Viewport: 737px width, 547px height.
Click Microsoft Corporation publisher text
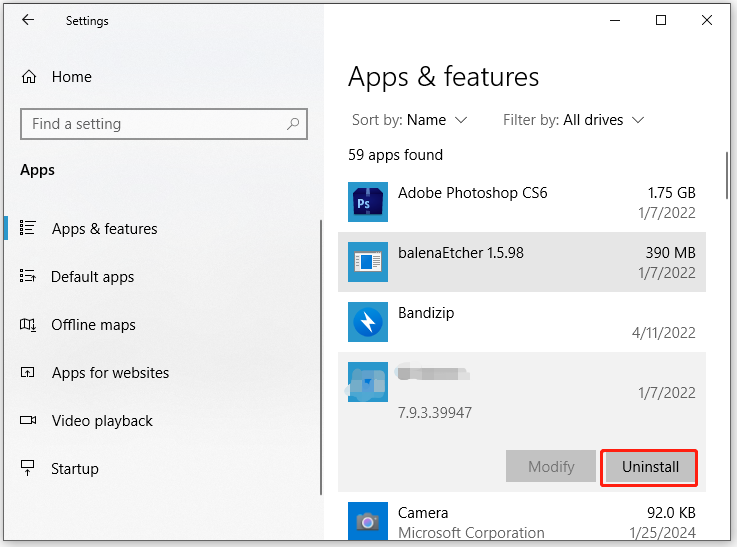pos(471,533)
